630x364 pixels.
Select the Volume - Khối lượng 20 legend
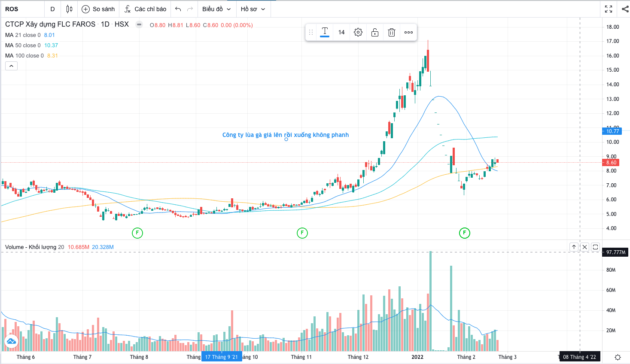35,247
